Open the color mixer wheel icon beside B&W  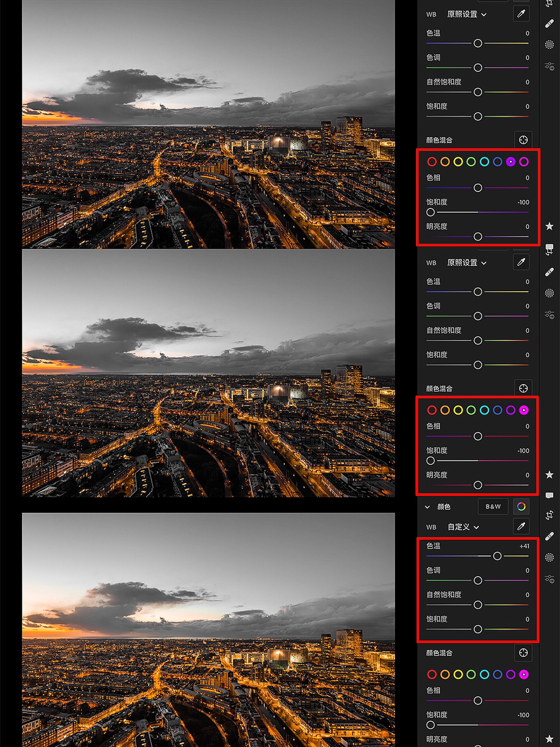point(521,506)
